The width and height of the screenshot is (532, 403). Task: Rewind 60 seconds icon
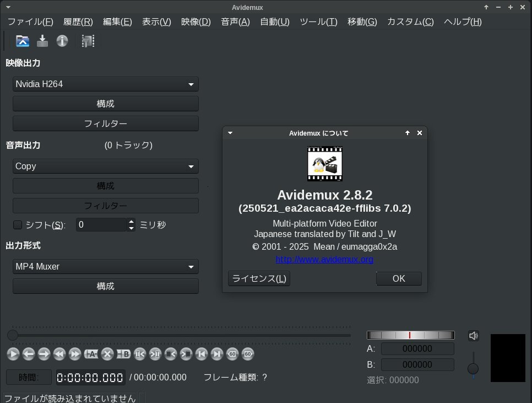coord(232,354)
